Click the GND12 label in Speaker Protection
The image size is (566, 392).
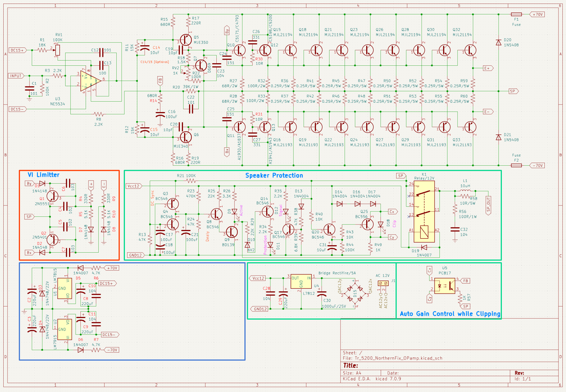[136, 255]
